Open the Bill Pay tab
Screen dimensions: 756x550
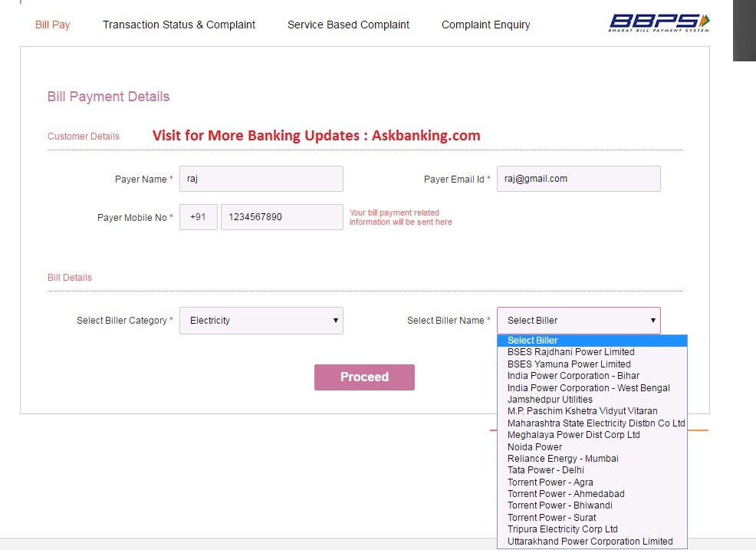tap(53, 25)
